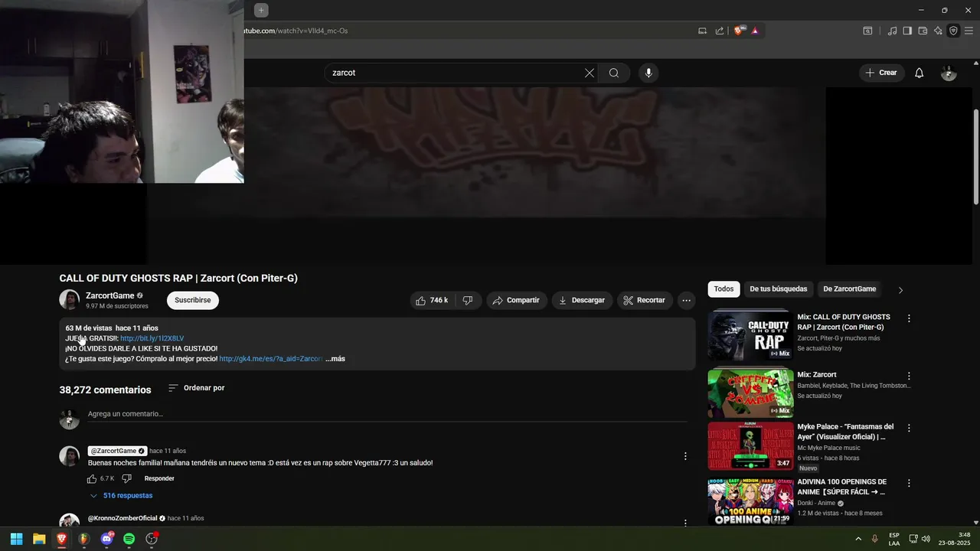Open the Brave VPN shield icon
980x551 pixels.
(x=953, y=31)
